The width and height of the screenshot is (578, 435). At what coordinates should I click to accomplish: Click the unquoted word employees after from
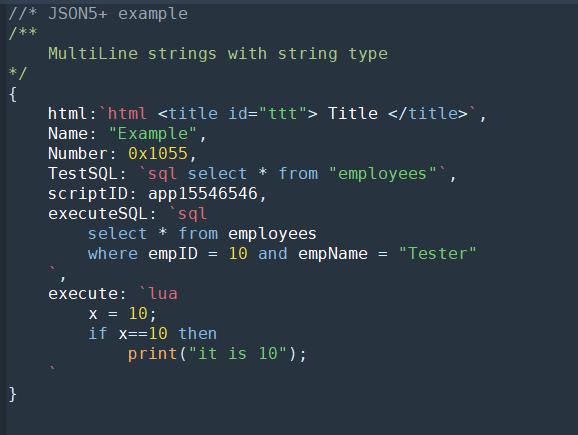pos(272,233)
